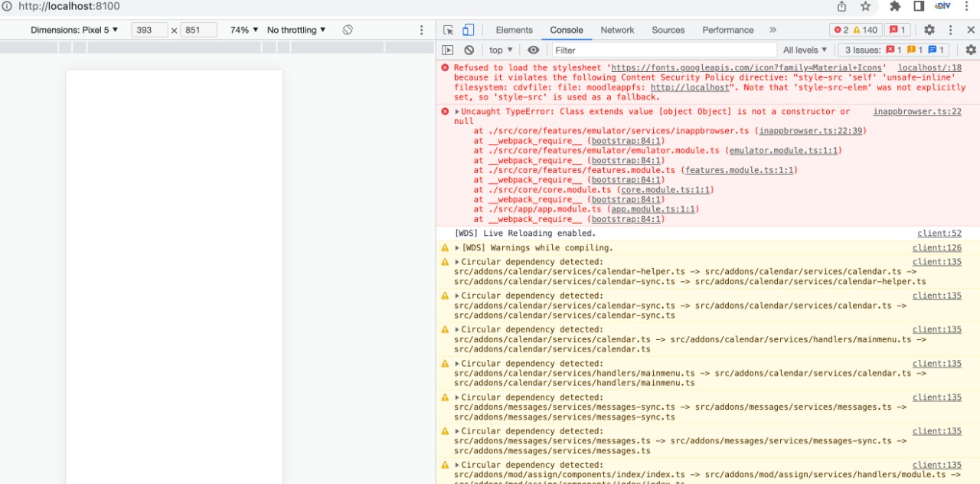The height and width of the screenshot is (484, 980).
Task: Clear the console
Action: click(x=469, y=50)
